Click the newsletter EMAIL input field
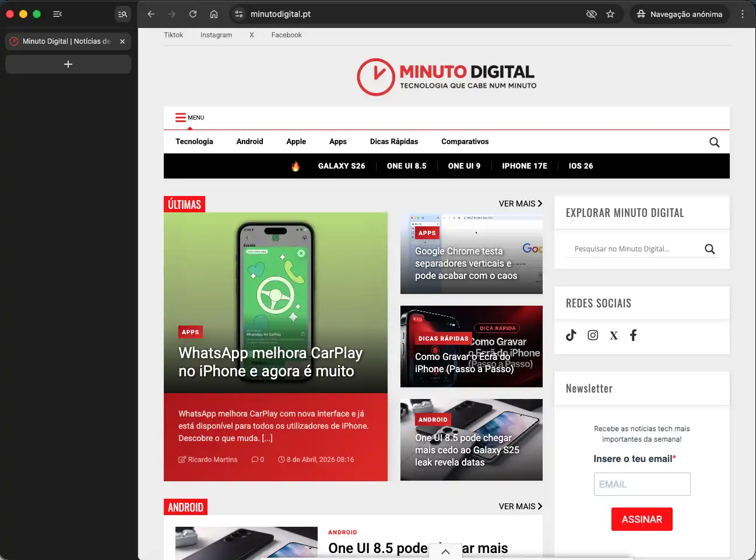The height and width of the screenshot is (560, 756). (x=642, y=484)
